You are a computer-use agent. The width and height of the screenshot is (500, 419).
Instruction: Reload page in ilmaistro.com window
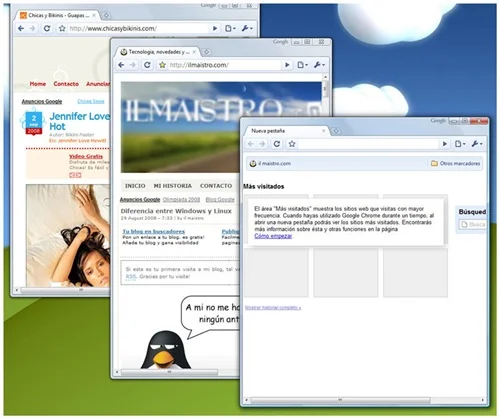147,65
